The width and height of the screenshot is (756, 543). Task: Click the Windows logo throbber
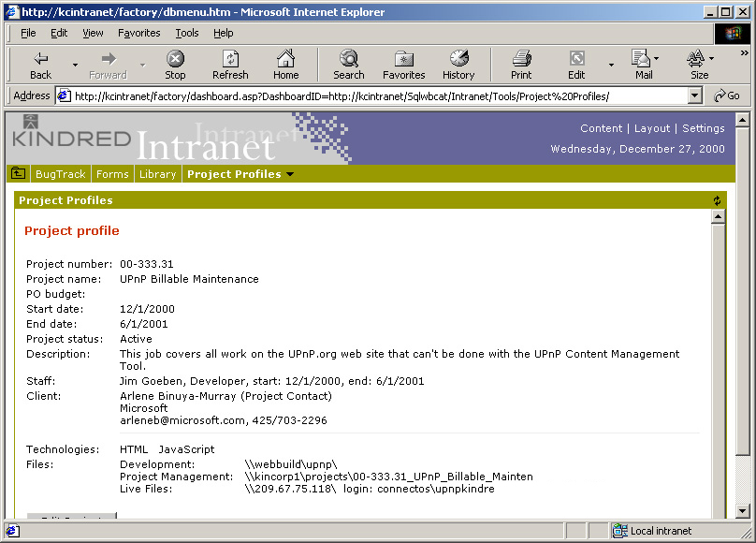click(733, 34)
